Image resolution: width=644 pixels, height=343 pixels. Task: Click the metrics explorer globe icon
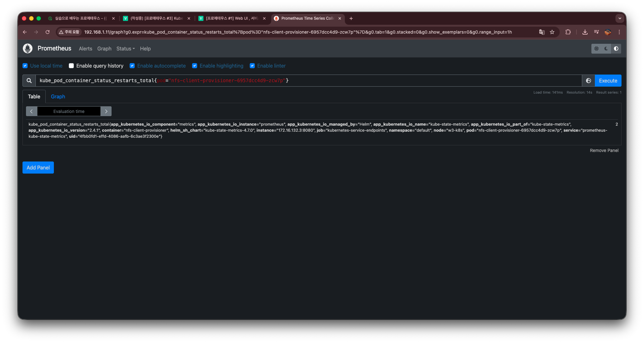tap(589, 81)
